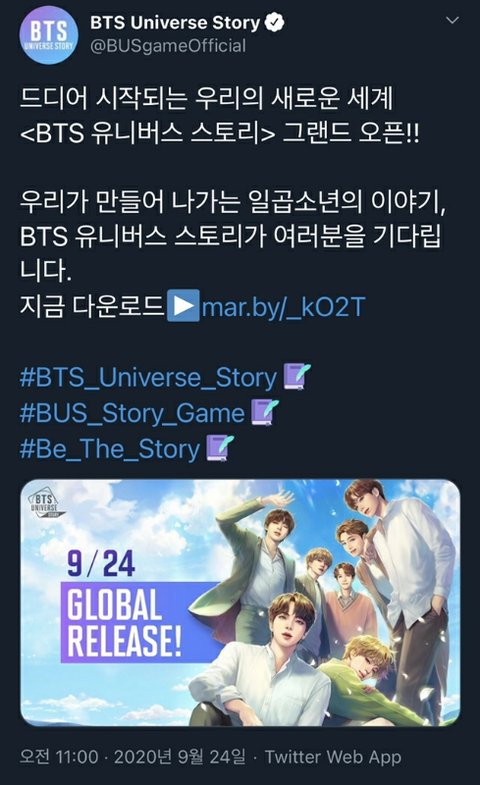Open the #Be_The_Story hashtag
Image resolution: width=480 pixels, height=785 pixels.
pos(110,449)
